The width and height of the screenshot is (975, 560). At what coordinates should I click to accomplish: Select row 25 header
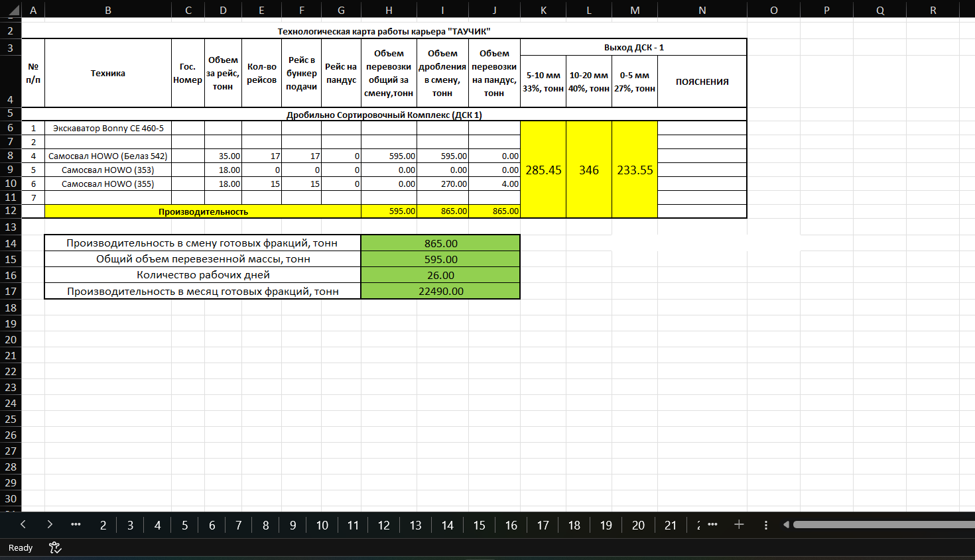click(11, 419)
